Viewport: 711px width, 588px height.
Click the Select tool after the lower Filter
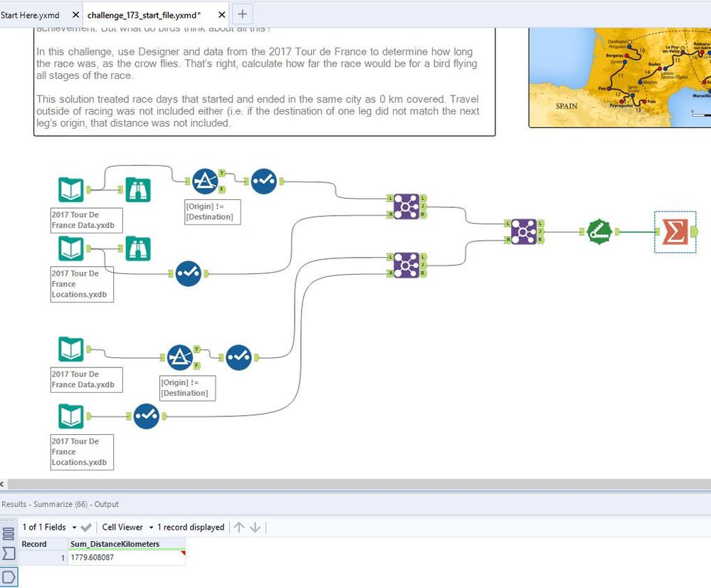click(238, 357)
